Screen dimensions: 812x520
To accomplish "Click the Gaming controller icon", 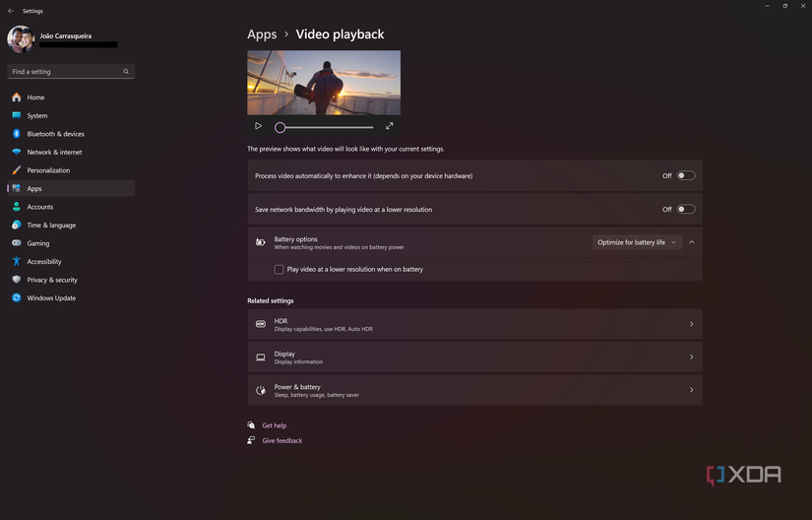I will pyautogui.click(x=17, y=243).
